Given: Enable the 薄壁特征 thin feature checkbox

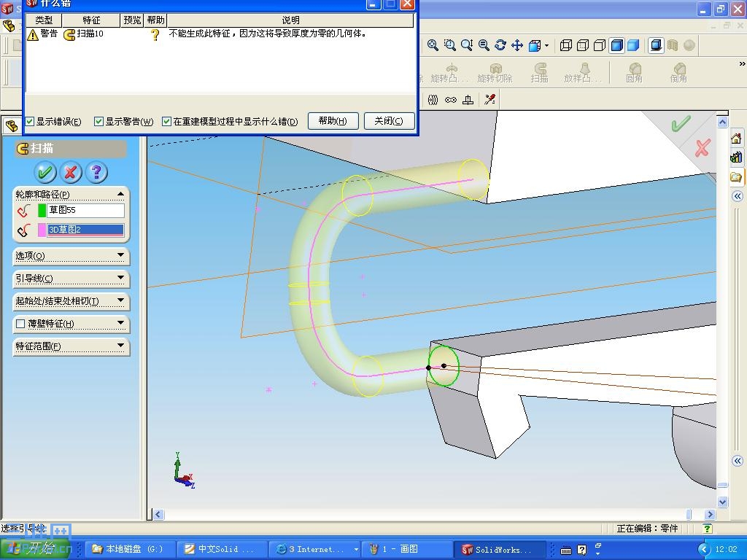Looking at the screenshot, I should (20, 324).
